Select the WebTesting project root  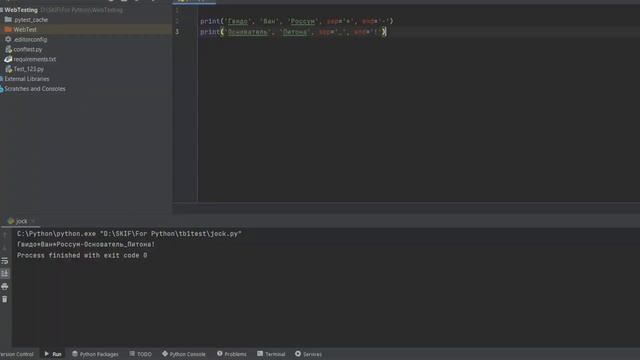pyautogui.click(x=20, y=10)
